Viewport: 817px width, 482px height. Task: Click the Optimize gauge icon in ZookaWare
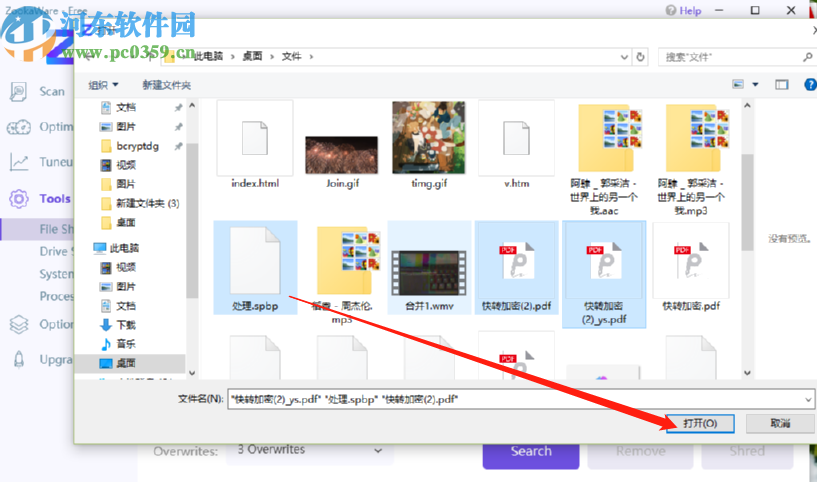click(19, 127)
